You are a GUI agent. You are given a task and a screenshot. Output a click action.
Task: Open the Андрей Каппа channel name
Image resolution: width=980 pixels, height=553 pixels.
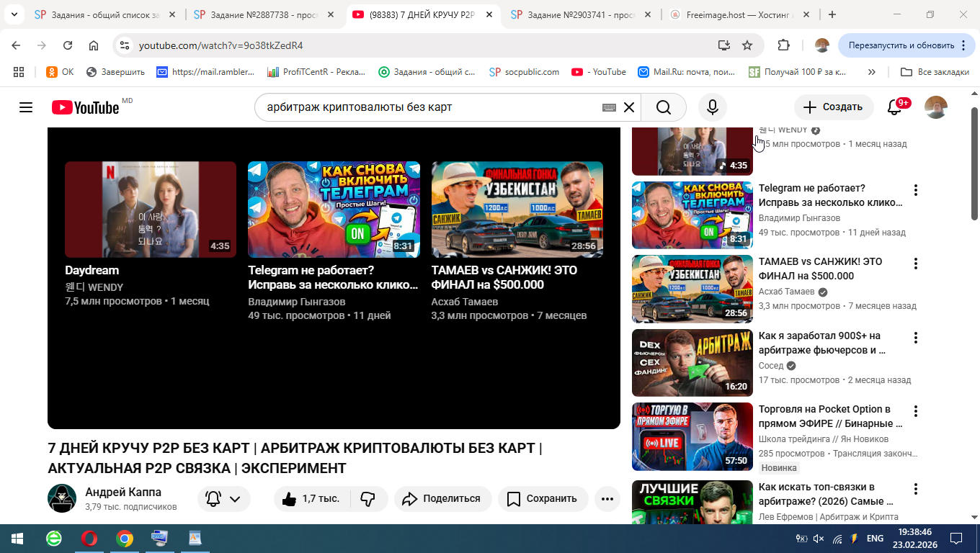coord(123,492)
